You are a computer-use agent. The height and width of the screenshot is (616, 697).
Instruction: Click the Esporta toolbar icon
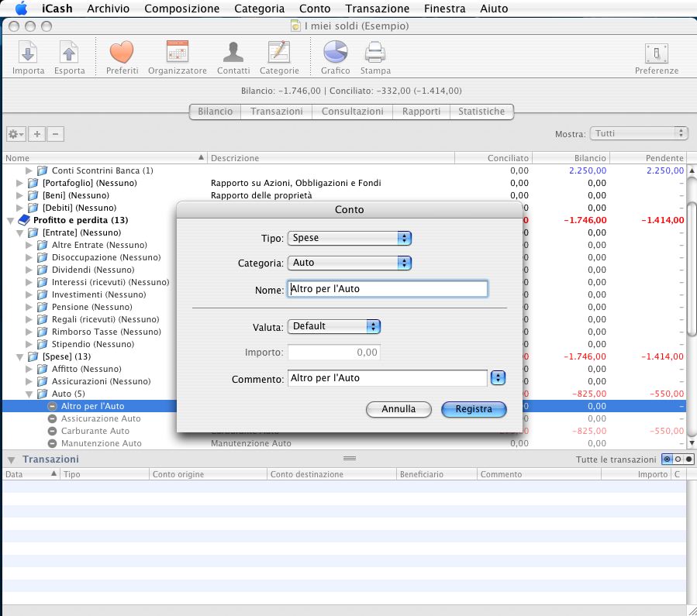[69, 53]
